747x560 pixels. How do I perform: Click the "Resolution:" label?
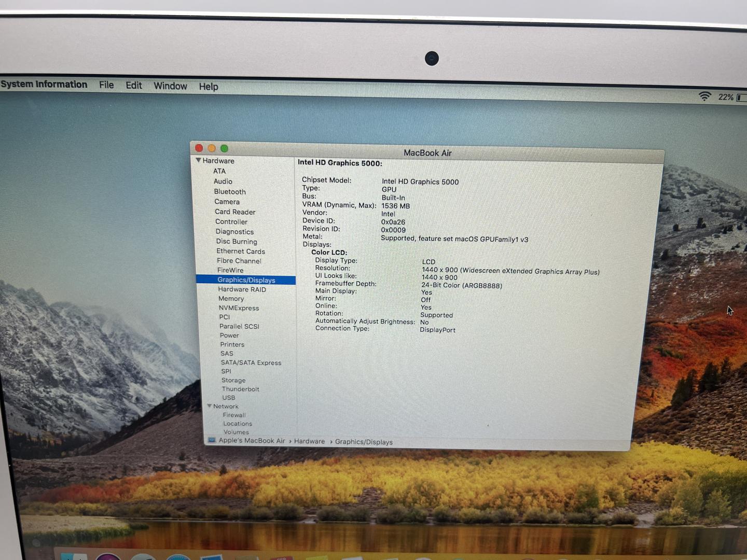point(333,268)
